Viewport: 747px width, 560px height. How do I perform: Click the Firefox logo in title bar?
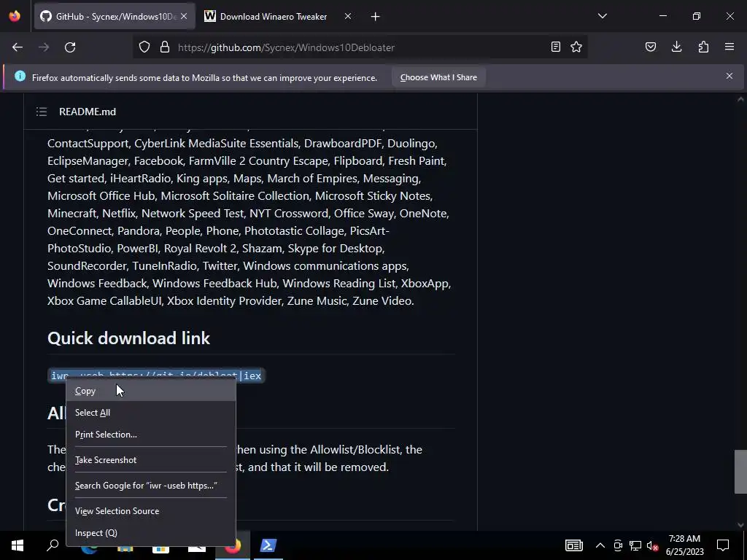[15, 16]
